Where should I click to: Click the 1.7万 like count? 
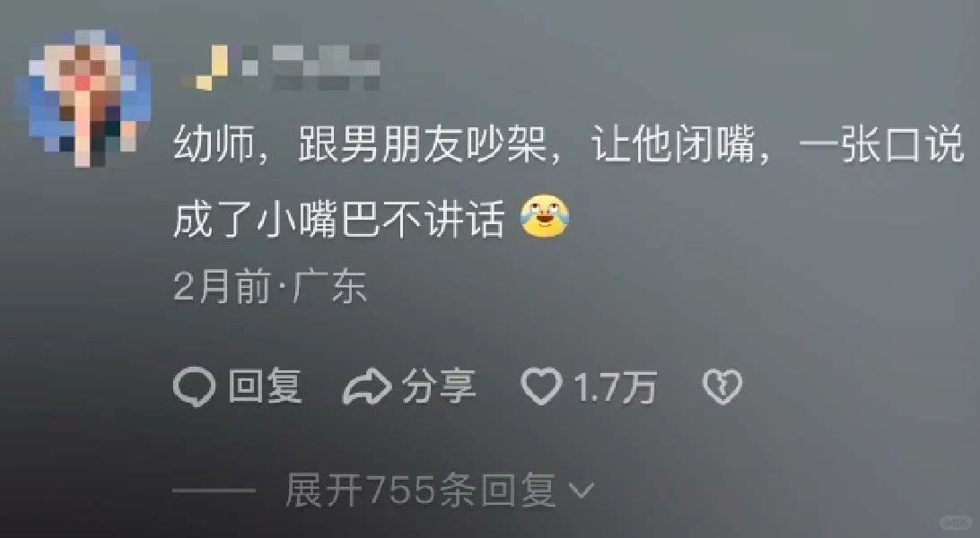[x=616, y=387]
